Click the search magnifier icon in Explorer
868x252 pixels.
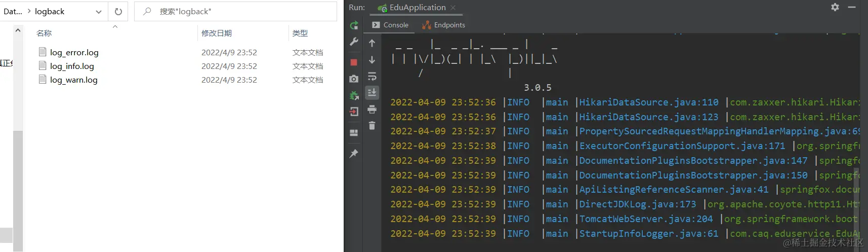[x=147, y=11]
